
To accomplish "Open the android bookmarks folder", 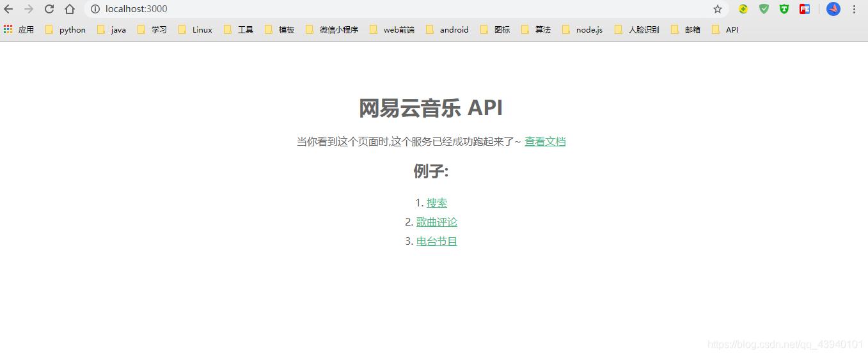I will point(447,30).
